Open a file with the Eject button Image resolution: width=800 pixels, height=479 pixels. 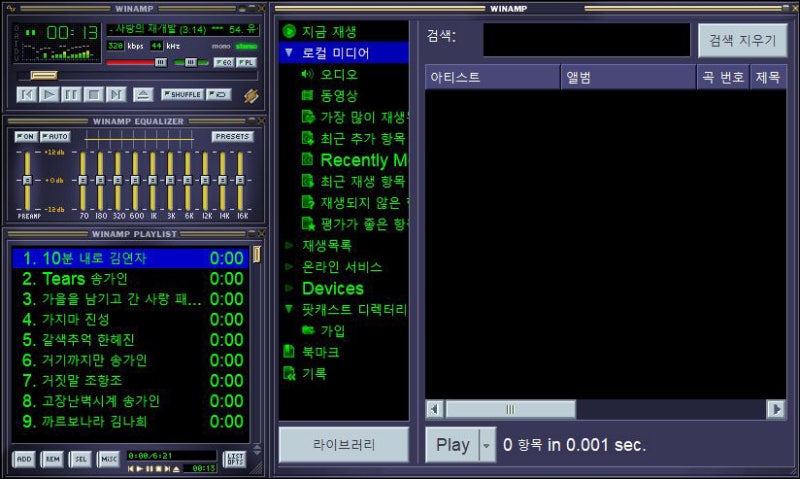(143, 95)
